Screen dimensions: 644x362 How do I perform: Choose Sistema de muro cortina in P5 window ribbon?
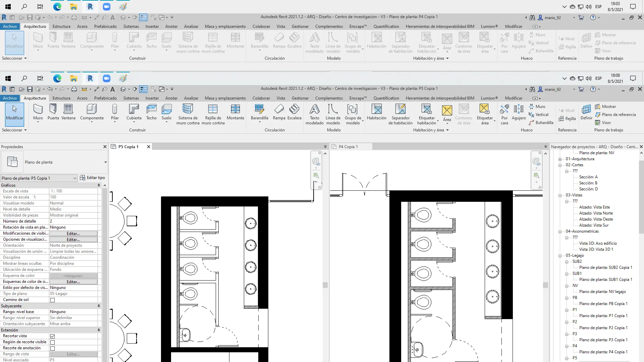coord(188,114)
